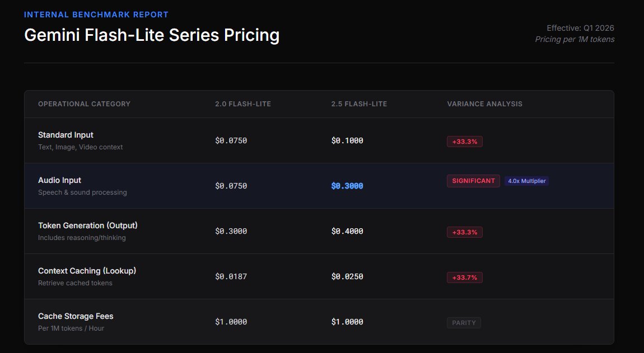Viewport: 644px width, 353px height.
Task: Click the $0.0187 context caching price
Action: [x=231, y=277]
